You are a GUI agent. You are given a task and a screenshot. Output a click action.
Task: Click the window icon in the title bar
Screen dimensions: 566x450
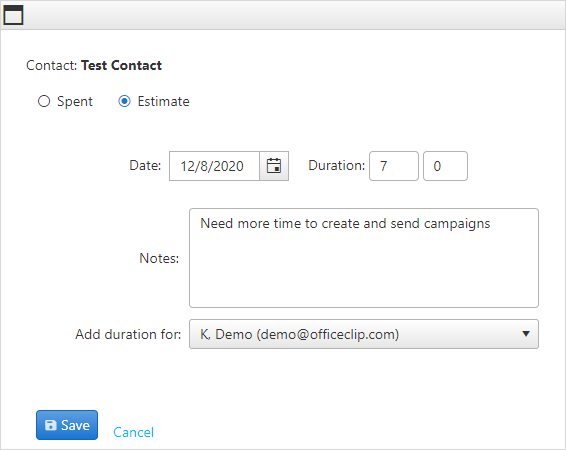coord(13,15)
